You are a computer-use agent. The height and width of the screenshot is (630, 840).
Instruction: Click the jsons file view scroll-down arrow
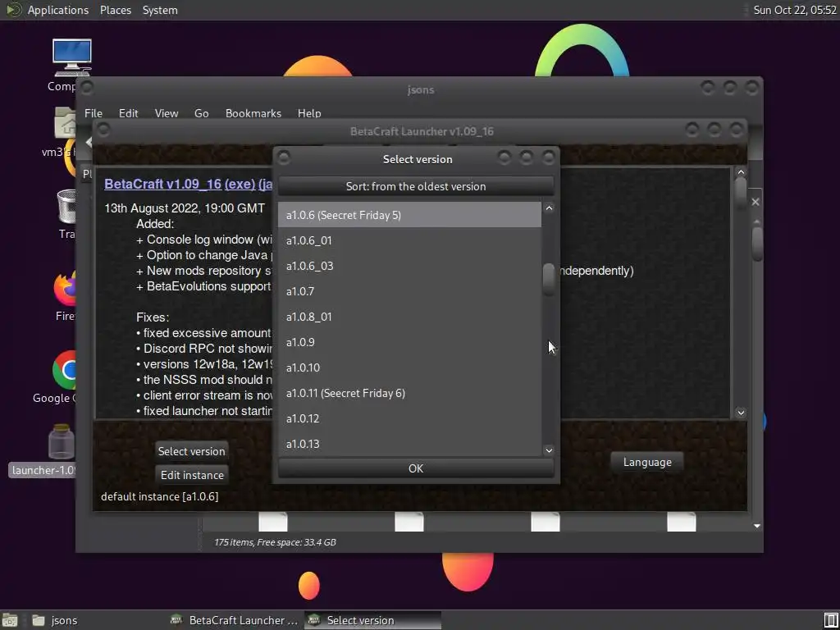pos(757,526)
